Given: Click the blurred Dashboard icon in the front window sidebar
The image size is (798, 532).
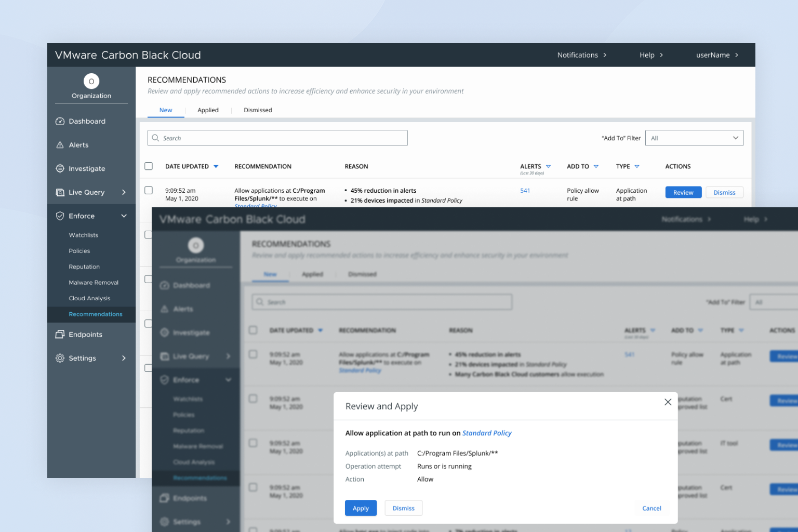Looking at the screenshot, I should 165,285.
